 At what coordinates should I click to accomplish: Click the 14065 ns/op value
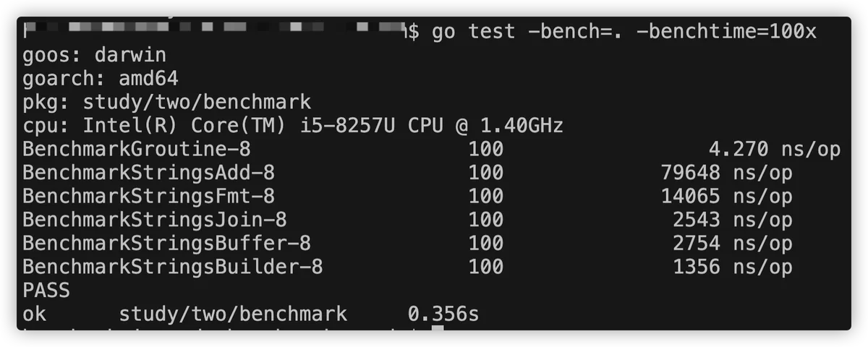pos(727,196)
